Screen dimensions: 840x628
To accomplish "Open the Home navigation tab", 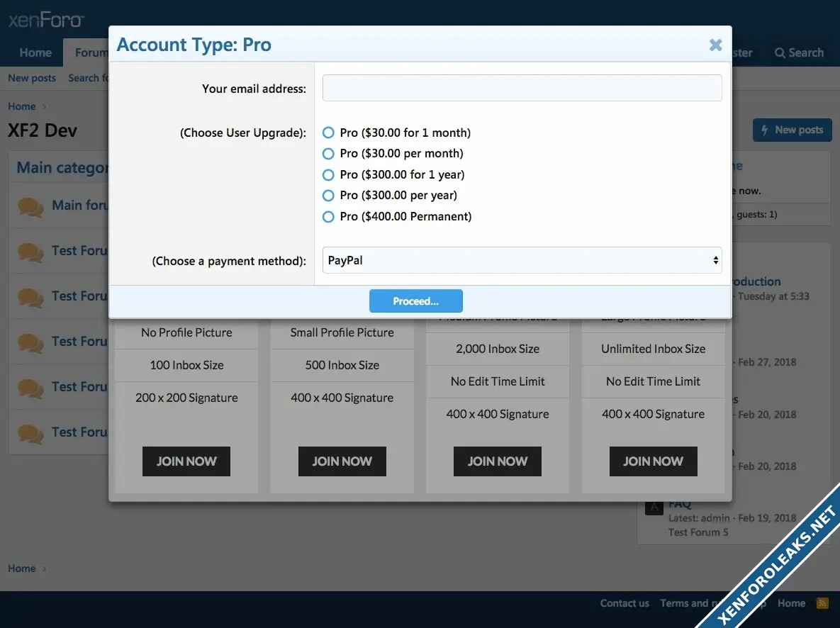I will tap(35, 53).
